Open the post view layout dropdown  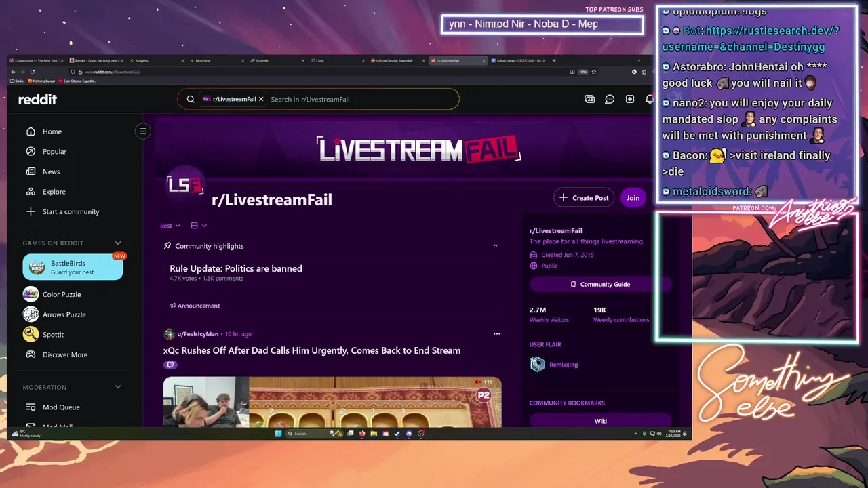tap(199, 226)
